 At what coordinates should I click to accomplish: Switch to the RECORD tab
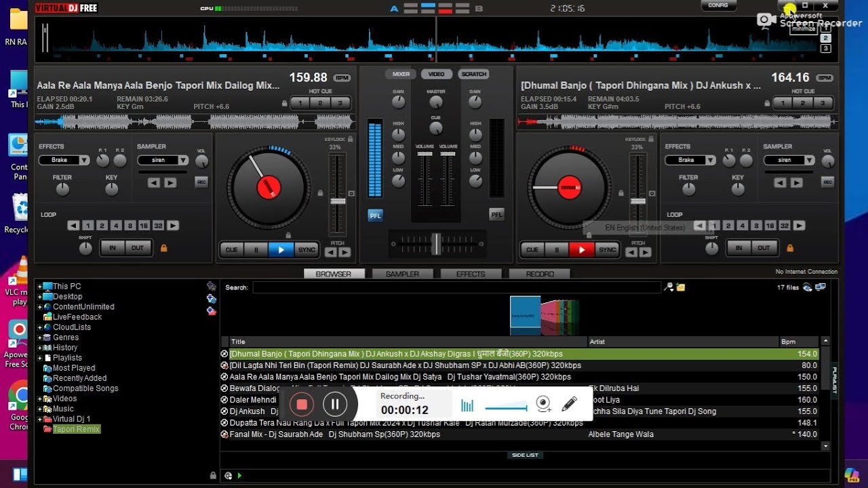click(539, 274)
